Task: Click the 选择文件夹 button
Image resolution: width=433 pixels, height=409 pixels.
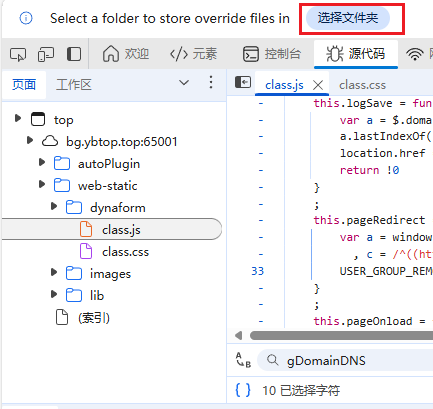Action: pos(348,18)
